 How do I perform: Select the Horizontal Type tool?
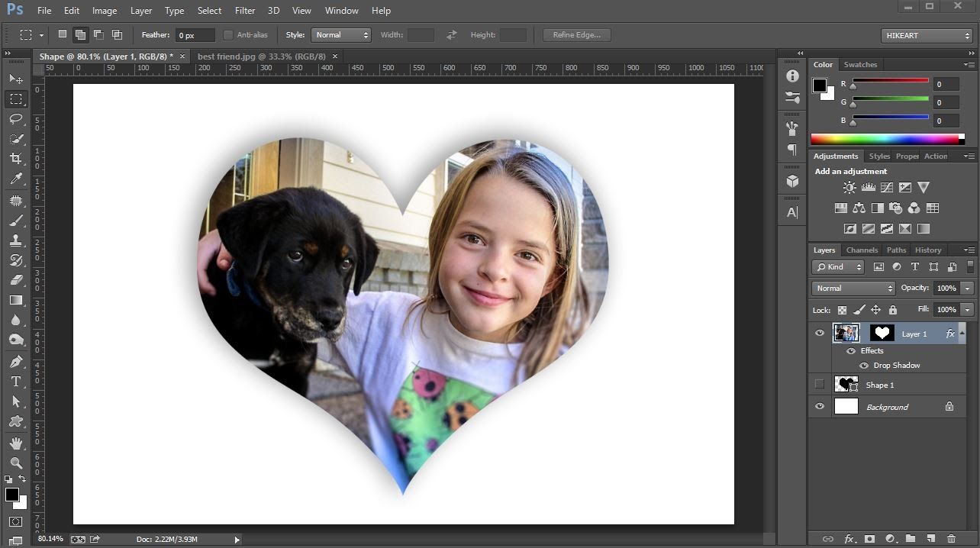pyautogui.click(x=17, y=381)
